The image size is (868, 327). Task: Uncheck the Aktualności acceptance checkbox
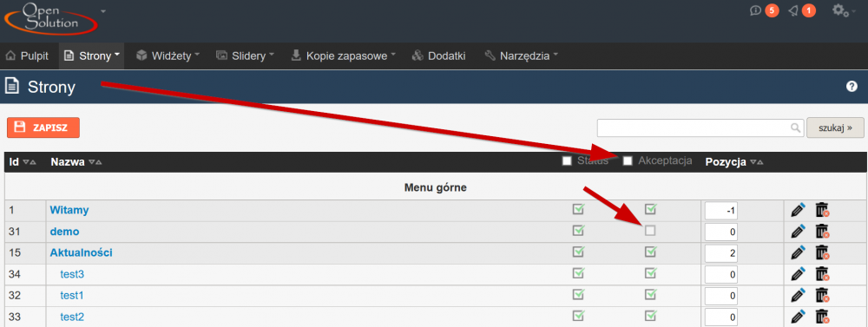(651, 252)
